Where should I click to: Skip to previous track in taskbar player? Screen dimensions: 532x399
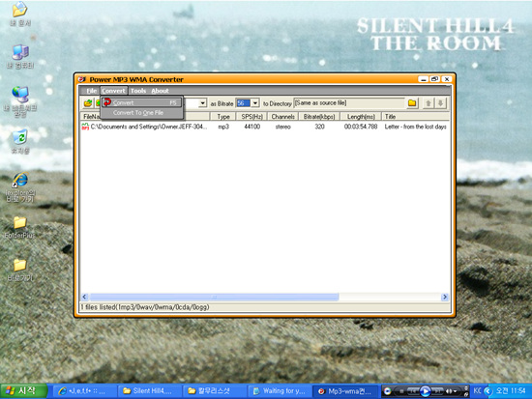pyautogui.click(x=413, y=391)
